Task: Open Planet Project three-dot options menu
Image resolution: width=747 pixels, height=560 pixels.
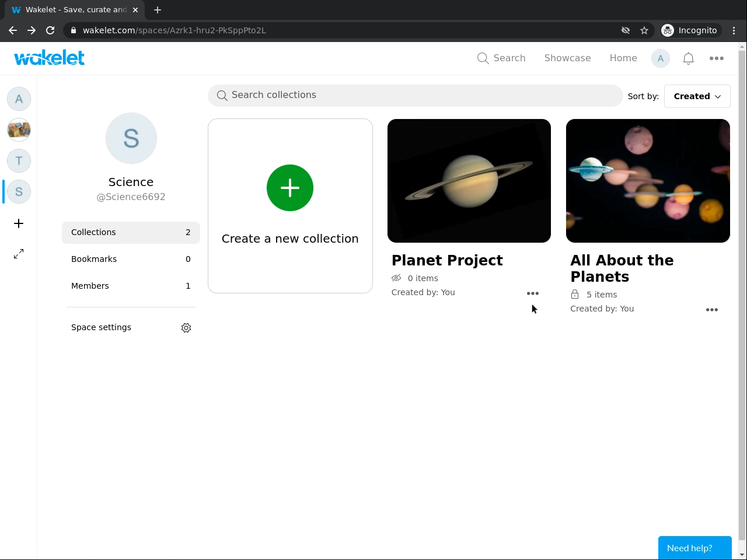Action: [x=533, y=293]
